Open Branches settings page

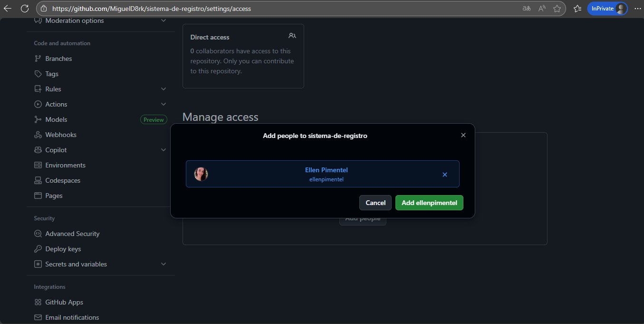click(58, 59)
